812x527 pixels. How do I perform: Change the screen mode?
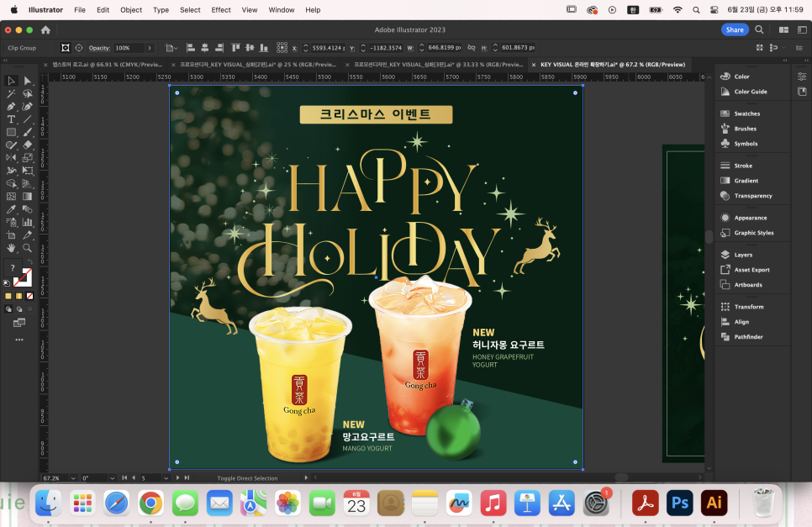pos(19,323)
